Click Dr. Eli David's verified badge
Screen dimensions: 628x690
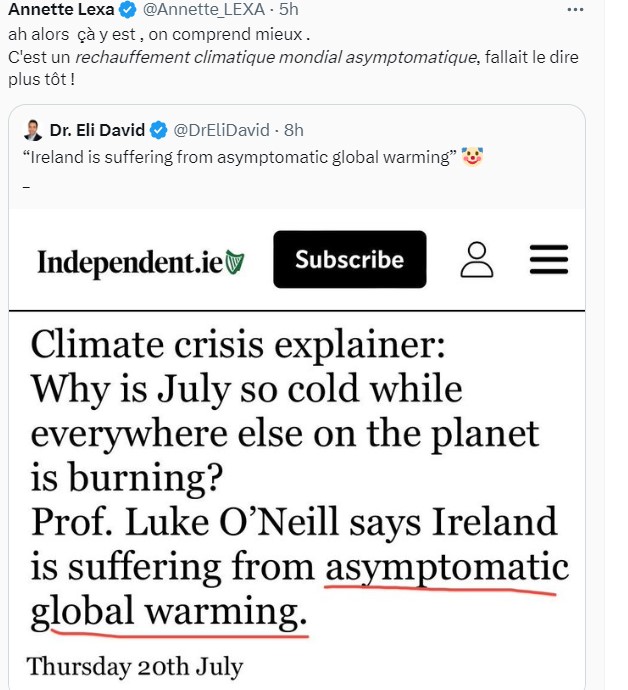[160, 130]
